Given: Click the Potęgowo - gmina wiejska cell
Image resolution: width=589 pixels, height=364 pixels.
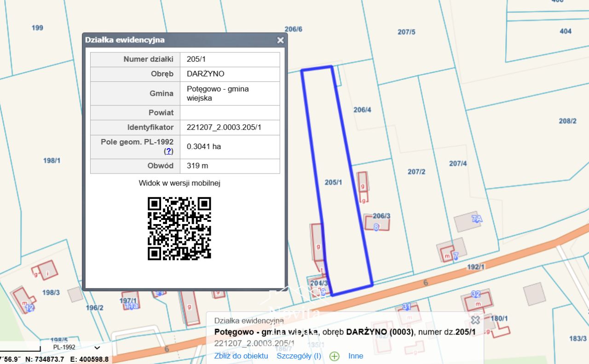Looking at the screenshot, I should tap(230, 93).
